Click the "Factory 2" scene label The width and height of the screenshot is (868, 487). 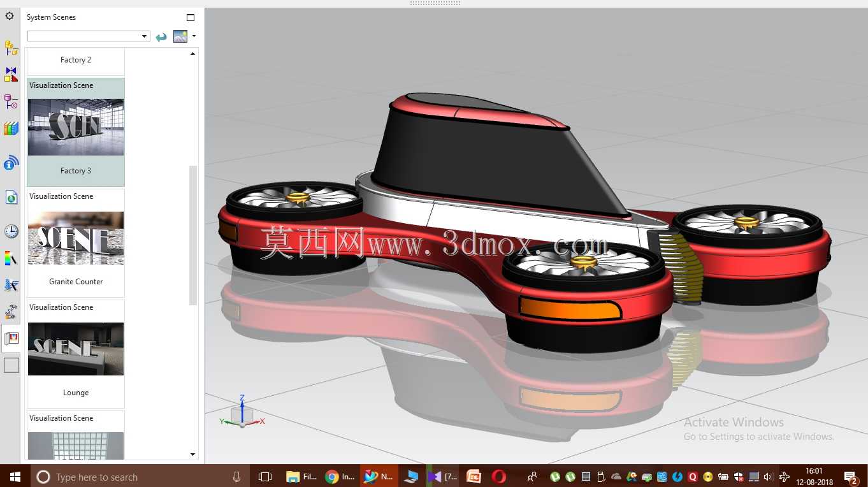pyautogui.click(x=76, y=60)
